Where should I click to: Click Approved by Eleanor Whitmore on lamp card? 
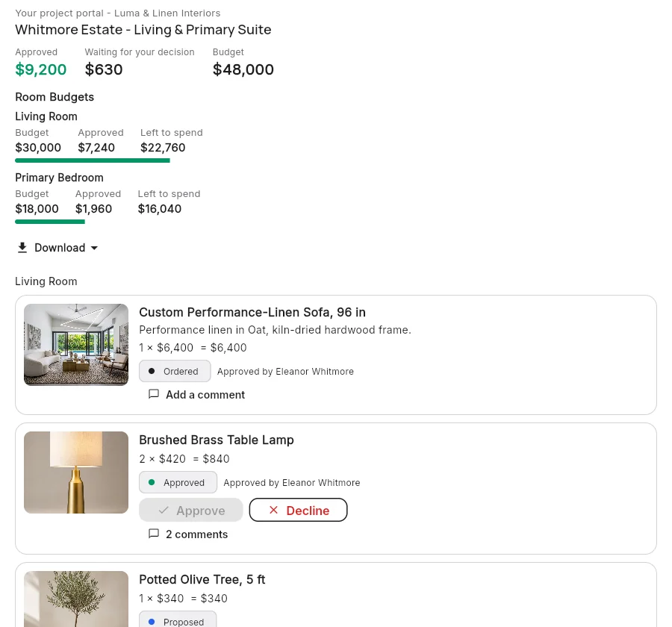click(x=292, y=483)
